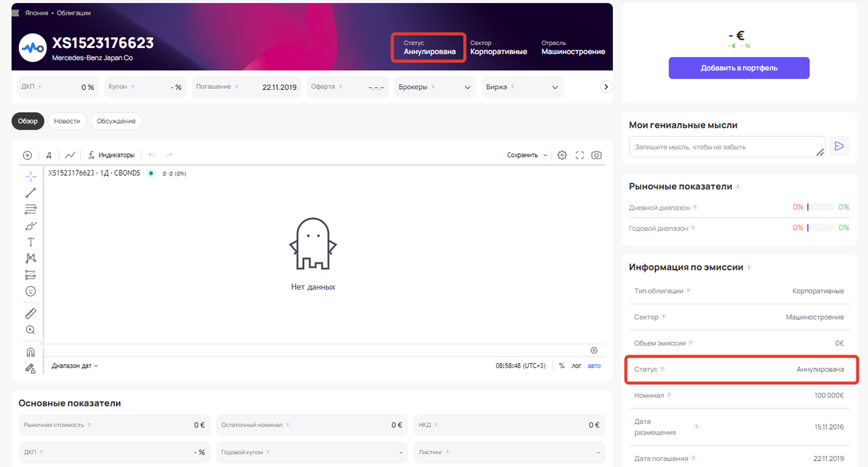Open the Диапазон дат dropdown

(x=74, y=366)
